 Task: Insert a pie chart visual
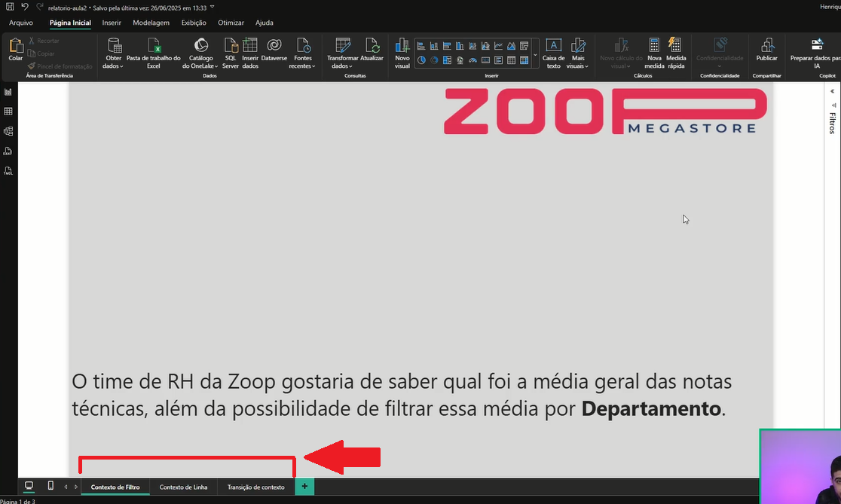point(421,60)
